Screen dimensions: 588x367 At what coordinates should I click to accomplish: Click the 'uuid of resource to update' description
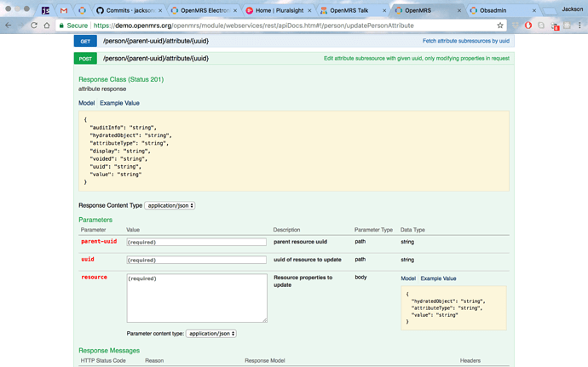(308, 260)
